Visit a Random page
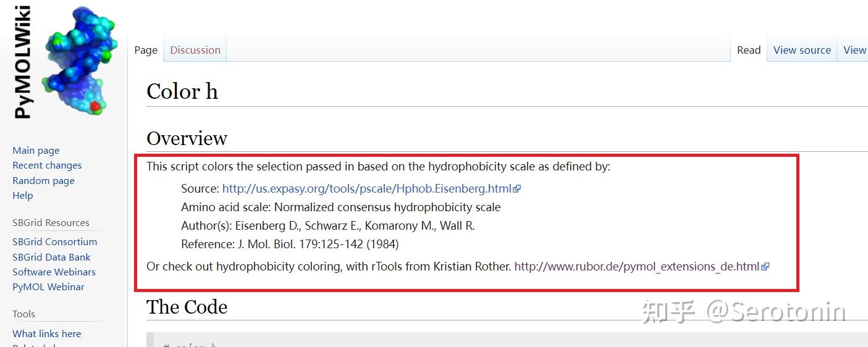Screen dimensions: 868x347 pos(43,181)
